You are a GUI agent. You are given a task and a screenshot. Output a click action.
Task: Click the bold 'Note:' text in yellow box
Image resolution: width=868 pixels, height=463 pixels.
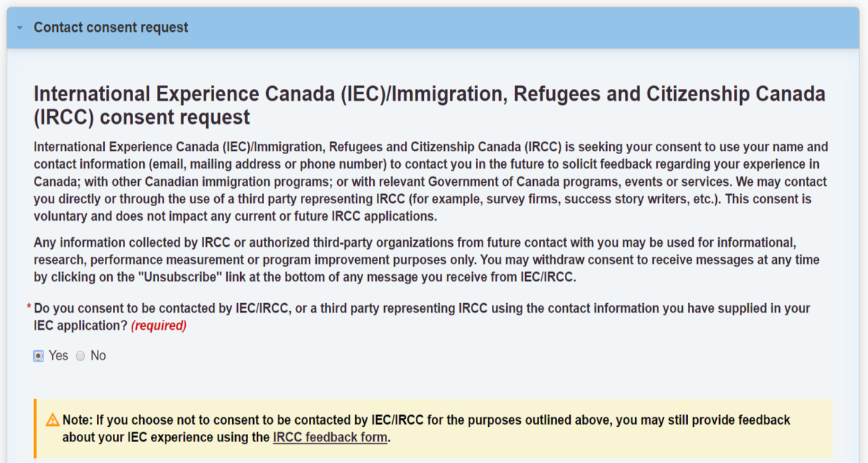point(77,420)
